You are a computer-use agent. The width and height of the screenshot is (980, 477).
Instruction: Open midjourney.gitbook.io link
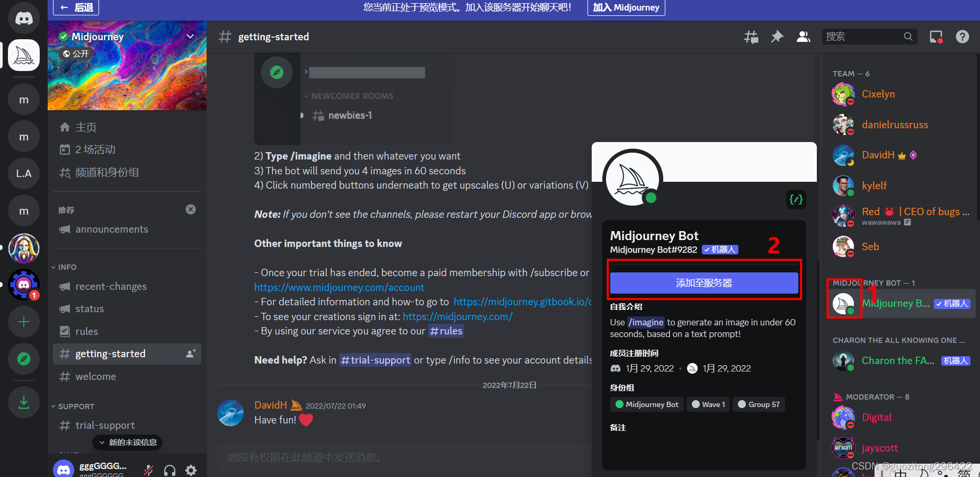pos(522,302)
